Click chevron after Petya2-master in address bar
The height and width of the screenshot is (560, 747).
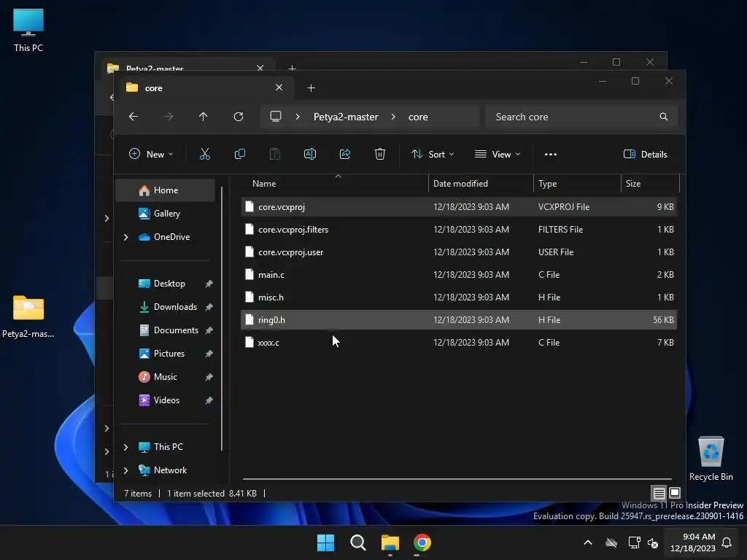pyautogui.click(x=393, y=117)
